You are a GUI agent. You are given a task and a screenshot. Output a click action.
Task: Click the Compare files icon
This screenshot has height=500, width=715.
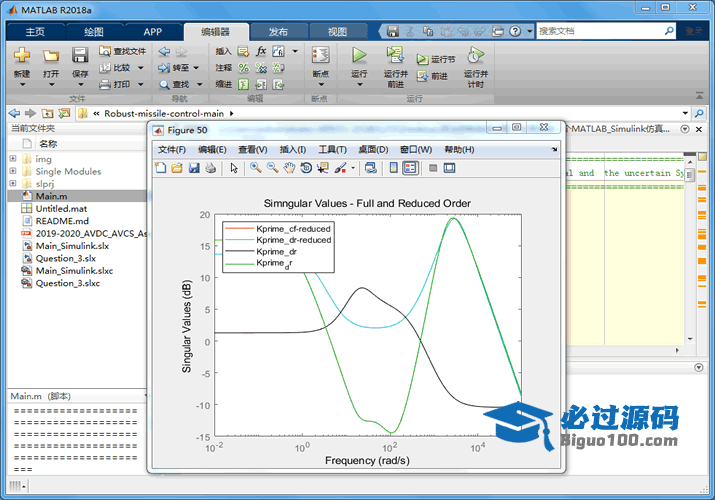pos(105,68)
